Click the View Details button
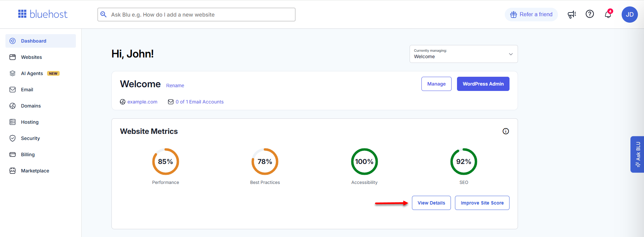This screenshot has width=644, height=237. (x=431, y=203)
